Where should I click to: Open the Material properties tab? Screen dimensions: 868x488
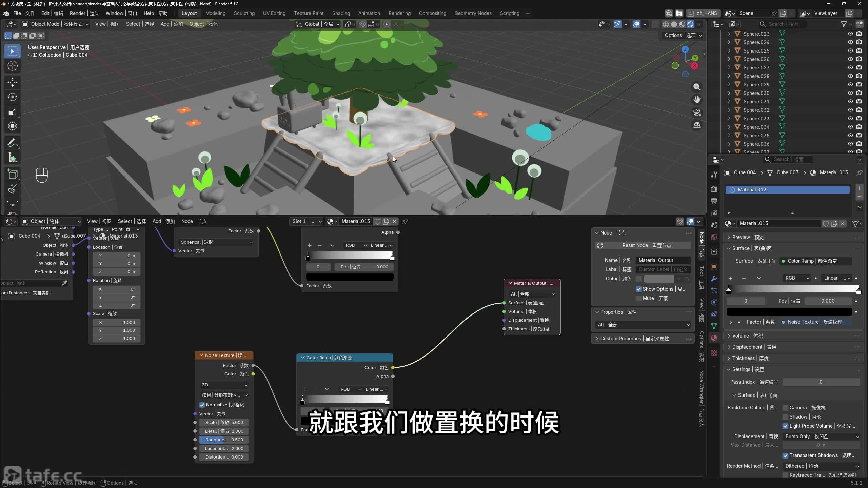[714, 338]
